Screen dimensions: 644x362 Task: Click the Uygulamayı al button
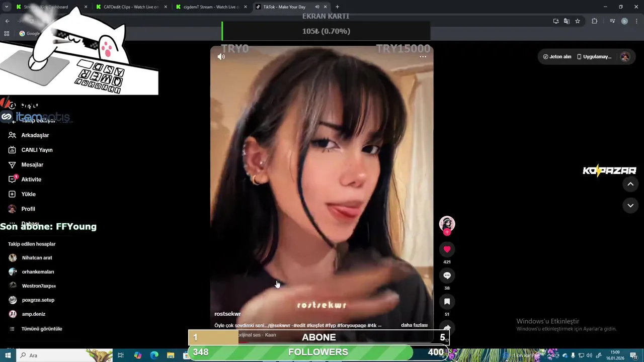pyautogui.click(x=594, y=57)
